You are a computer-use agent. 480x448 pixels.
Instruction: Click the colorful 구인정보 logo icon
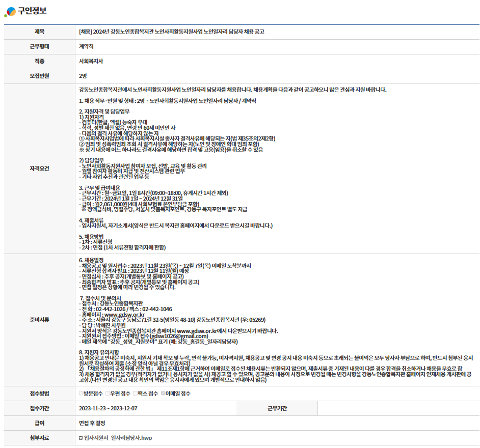click(10, 11)
